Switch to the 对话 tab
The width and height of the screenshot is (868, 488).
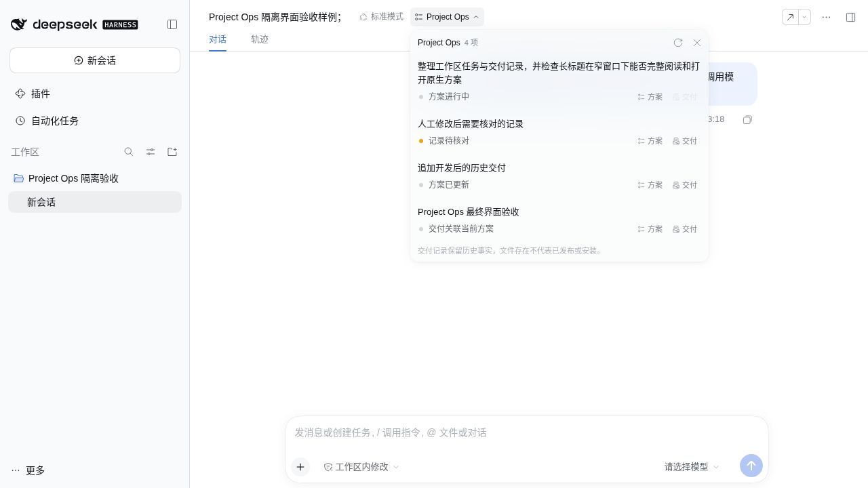click(x=218, y=39)
